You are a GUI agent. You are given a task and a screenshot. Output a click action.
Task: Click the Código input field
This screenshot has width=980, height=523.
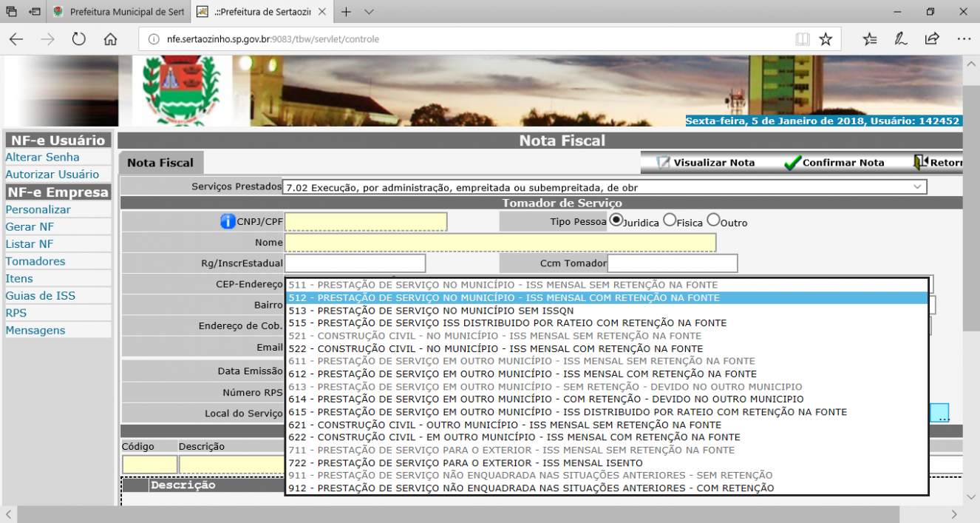(x=150, y=465)
